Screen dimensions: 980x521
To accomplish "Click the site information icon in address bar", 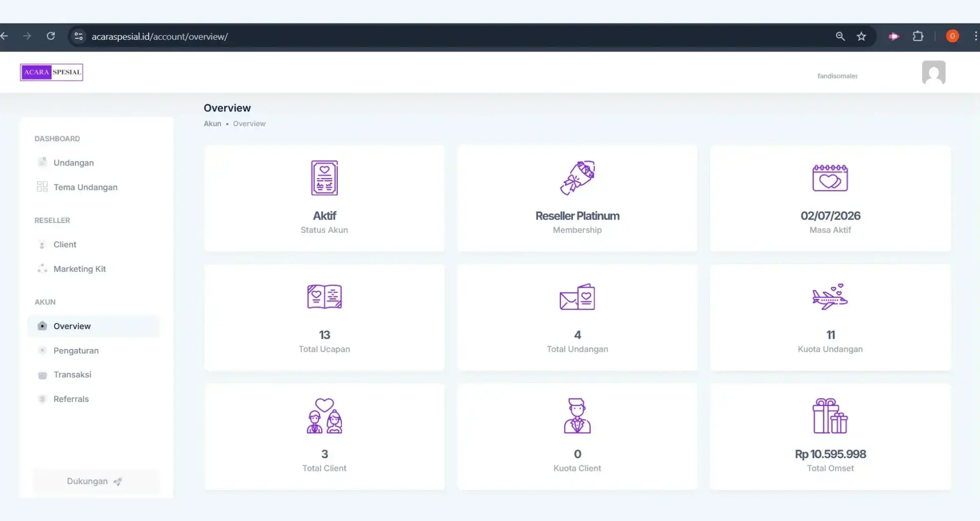I will coord(79,36).
